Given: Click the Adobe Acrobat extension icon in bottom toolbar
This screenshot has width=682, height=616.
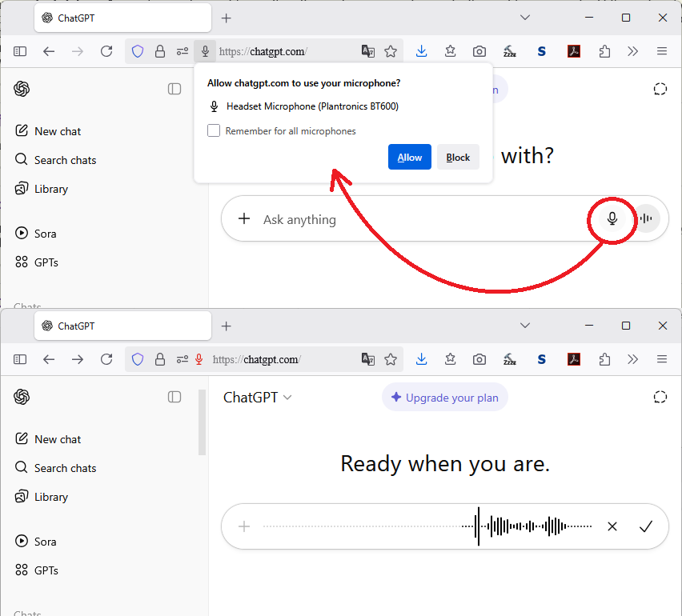Looking at the screenshot, I should (574, 359).
